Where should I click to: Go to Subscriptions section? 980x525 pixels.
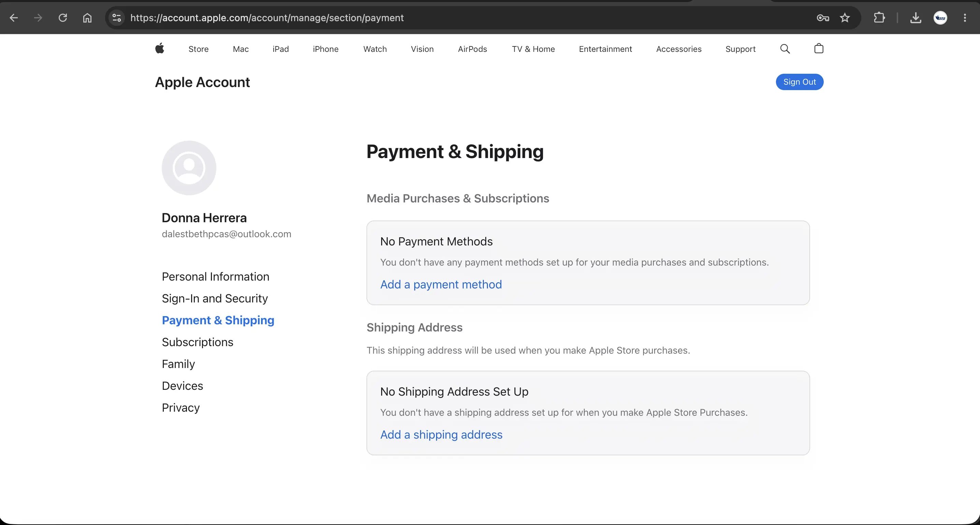198,342
